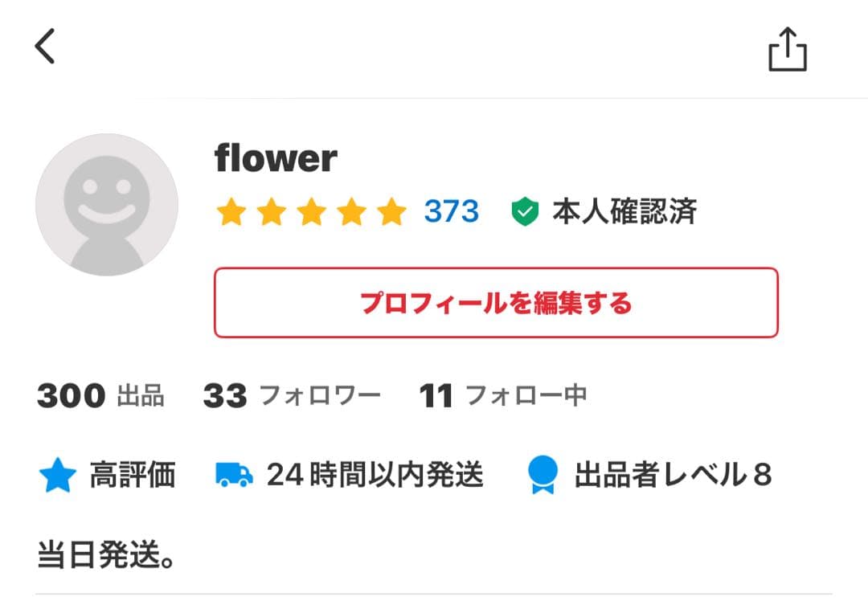The height and width of the screenshot is (601, 868).
Task: View the 300 出品 listings count
Action: (102, 395)
